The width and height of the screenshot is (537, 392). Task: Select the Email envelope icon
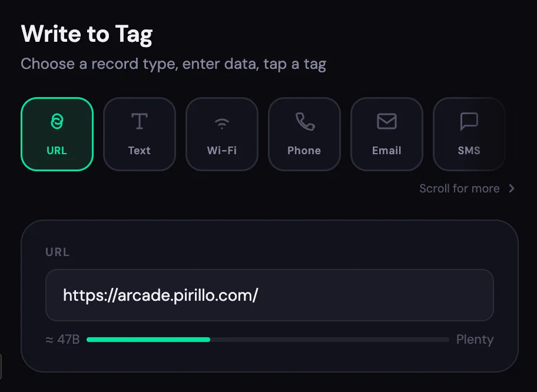coord(386,121)
